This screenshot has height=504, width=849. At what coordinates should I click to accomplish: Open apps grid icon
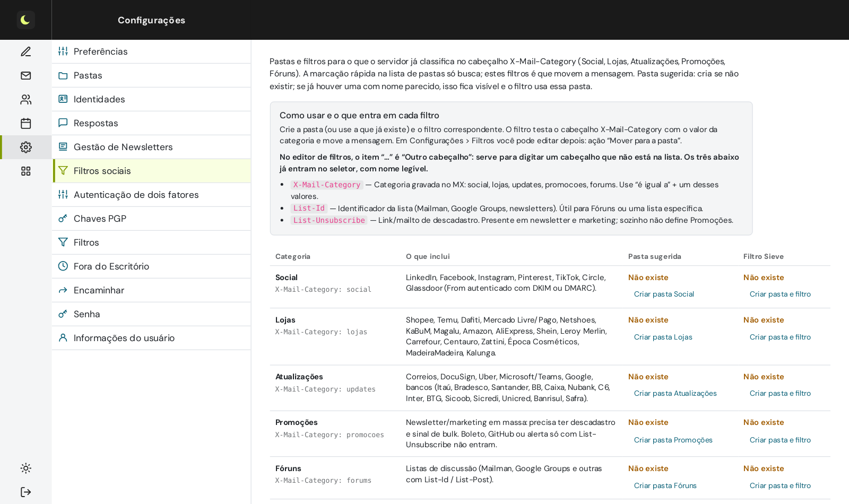[25, 171]
